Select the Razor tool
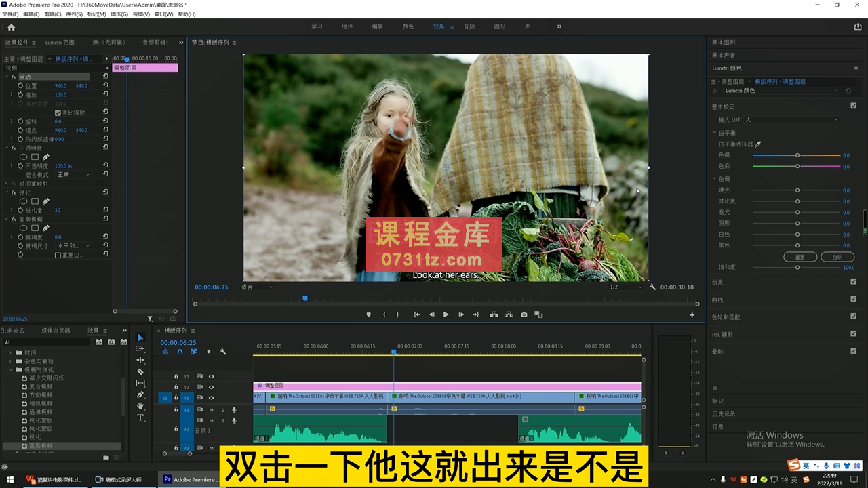The width and height of the screenshot is (868, 488). point(140,371)
